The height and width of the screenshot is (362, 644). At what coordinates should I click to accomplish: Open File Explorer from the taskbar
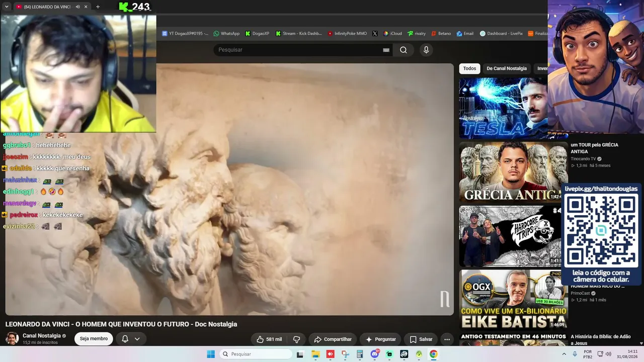[x=315, y=354]
